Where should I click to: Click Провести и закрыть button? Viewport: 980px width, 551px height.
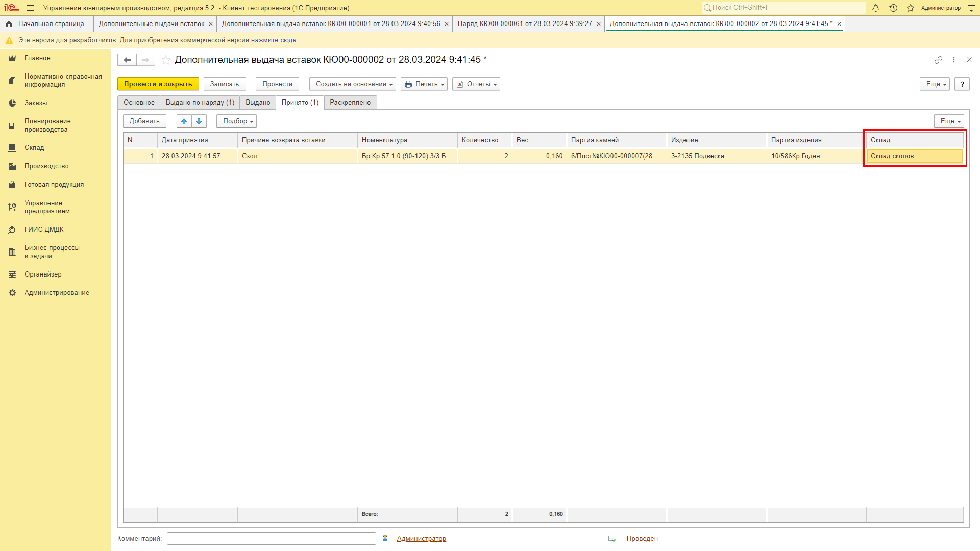(x=158, y=84)
